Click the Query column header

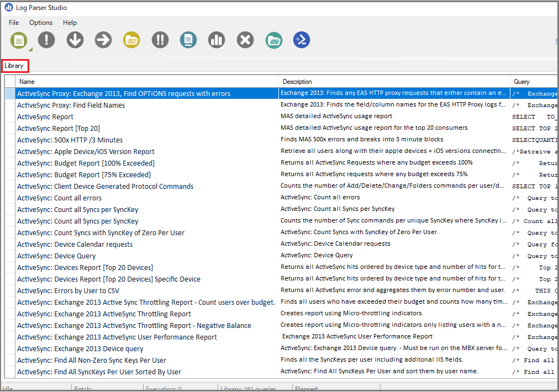pos(534,82)
